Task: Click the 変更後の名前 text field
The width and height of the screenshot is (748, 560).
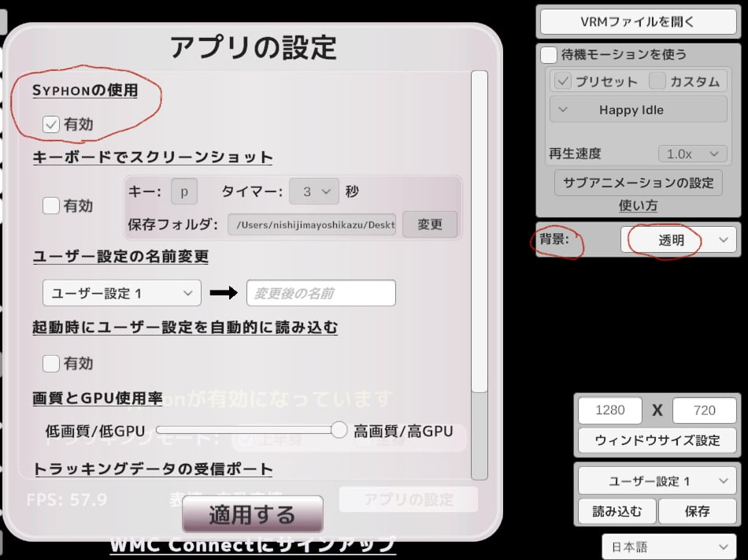Action: [320, 293]
